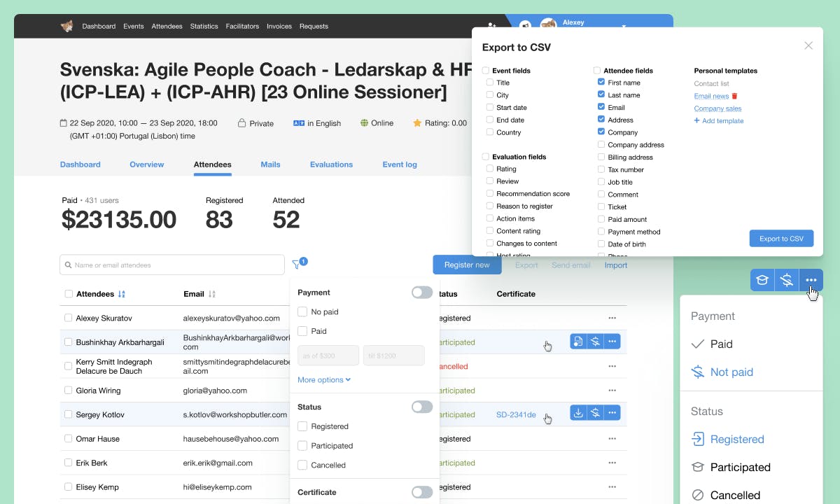The width and height of the screenshot is (840, 504).
Task: Switch to the Mails tab
Action: pyautogui.click(x=270, y=164)
